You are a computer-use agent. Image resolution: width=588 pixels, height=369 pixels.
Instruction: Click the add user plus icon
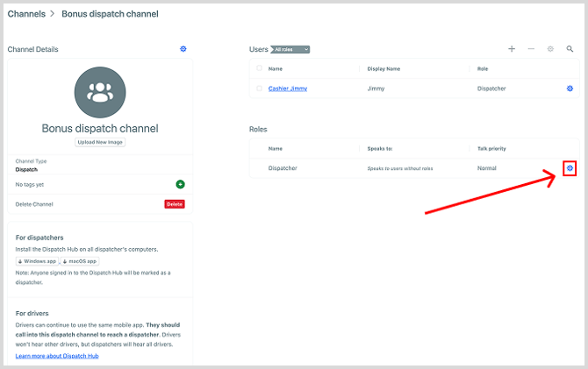[512, 49]
